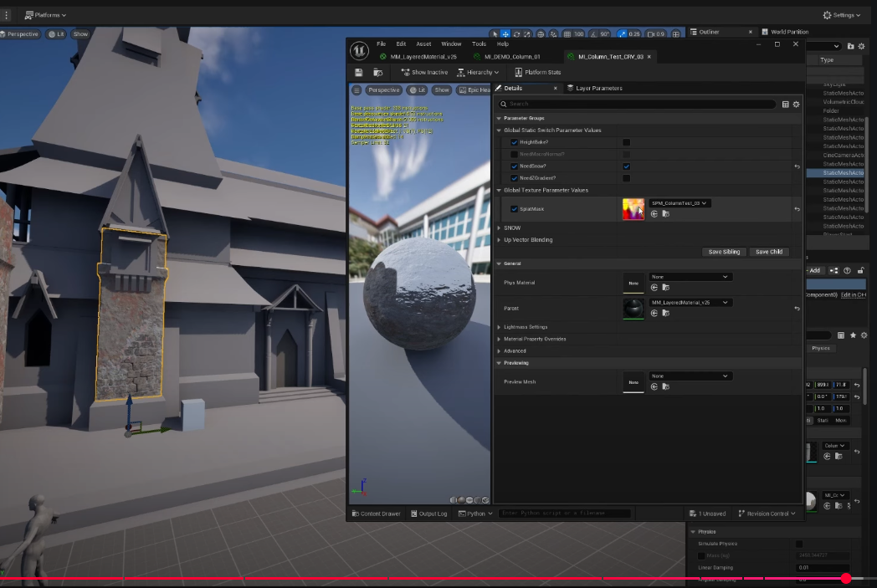Toggle the SplatMask override checkbox
The height and width of the screenshot is (588, 877).
[x=515, y=208]
